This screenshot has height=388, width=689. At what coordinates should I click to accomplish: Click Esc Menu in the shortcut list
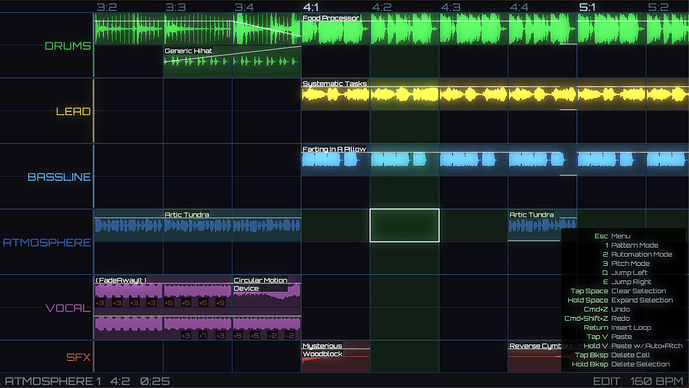pyautogui.click(x=612, y=236)
